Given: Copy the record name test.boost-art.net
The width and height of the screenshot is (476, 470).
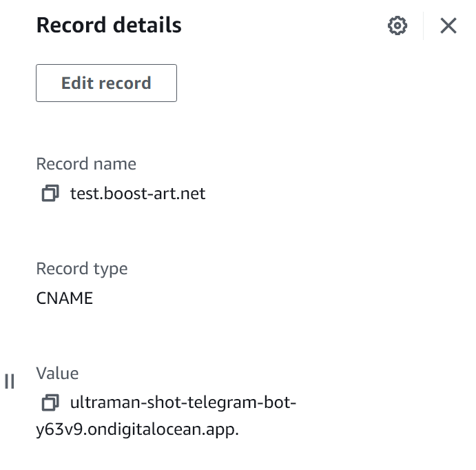Looking at the screenshot, I should [50, 193].
